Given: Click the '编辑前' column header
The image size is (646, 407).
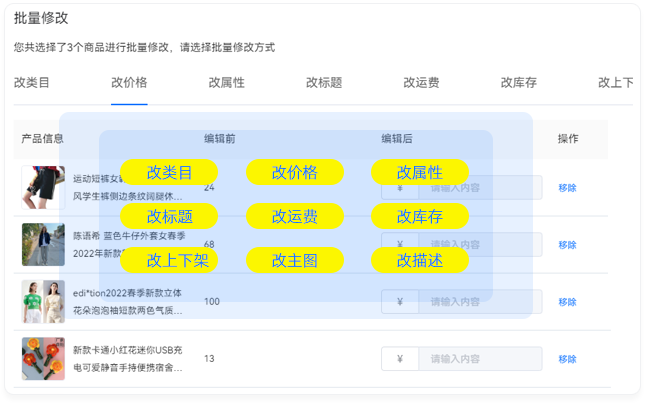Looking at the screenshot, I should (x=220, y=139).
